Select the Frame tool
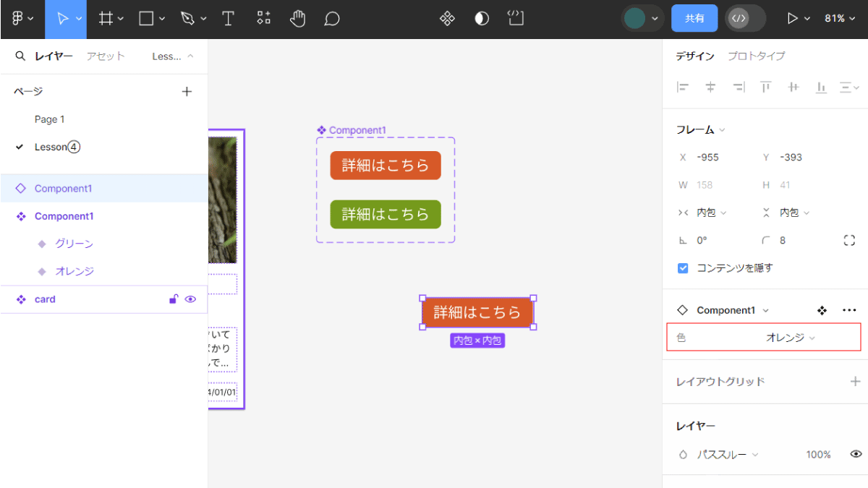868x488 pixels. [106, 19]
